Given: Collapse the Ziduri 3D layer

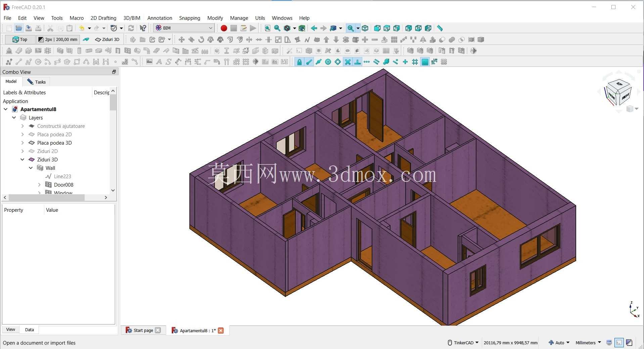Looking at the screenshot, I should click(22, 159).
